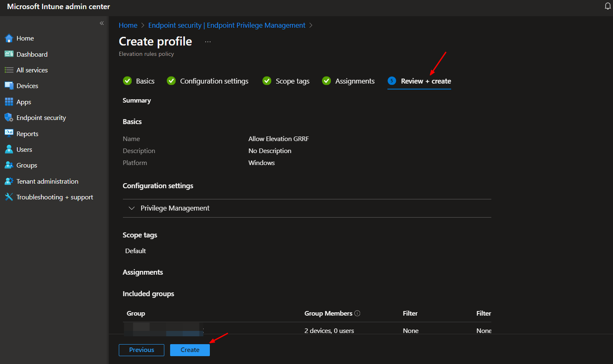Open the Tenant administration icon
The image size is (613, 364).
[x=9, y=181]
